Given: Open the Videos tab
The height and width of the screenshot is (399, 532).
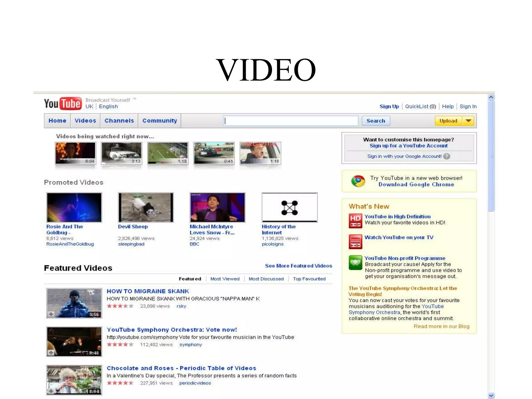Looking at the screenshot, I should [85, 121].
